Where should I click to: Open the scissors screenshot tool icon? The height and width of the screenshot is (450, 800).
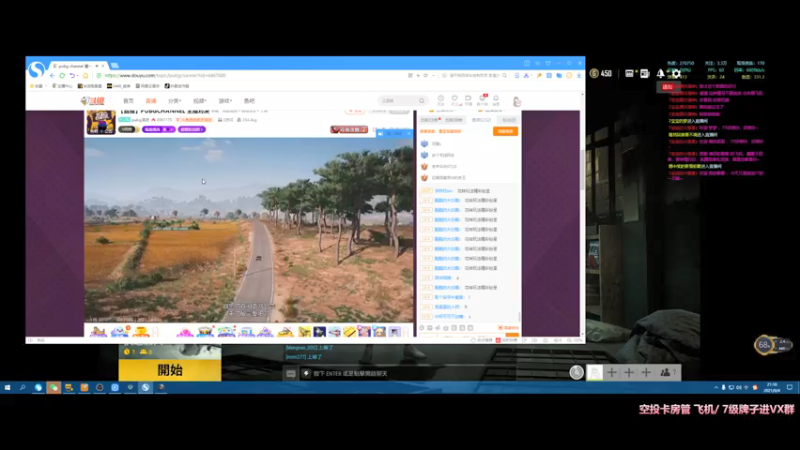pos(527,76)
